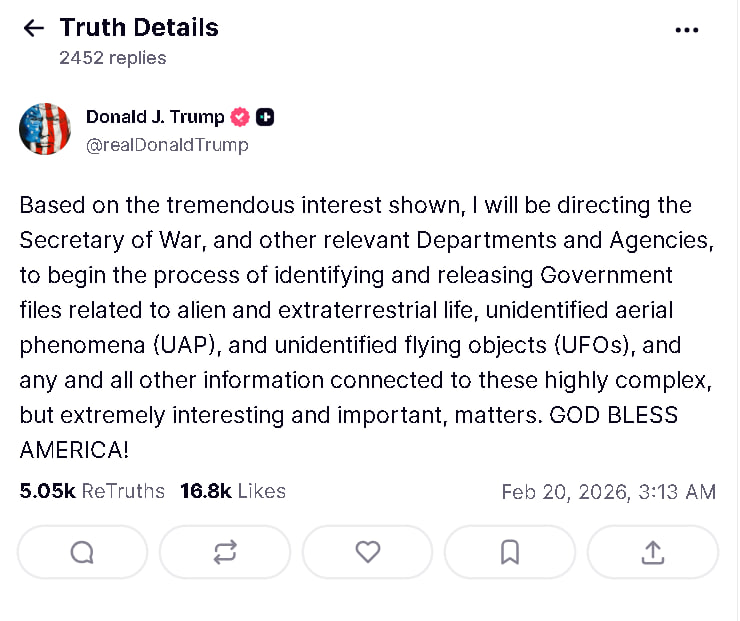This screenshot has width=740, height=621.
Task: Click the Truth Details page title
Action: [138, 28]
